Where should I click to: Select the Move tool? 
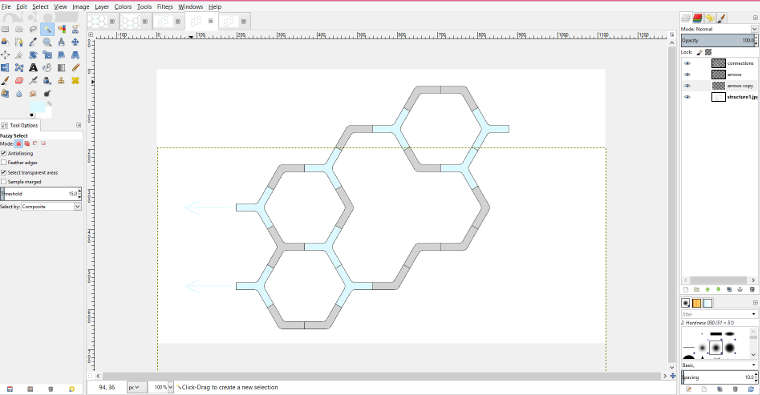click(75, 42)
